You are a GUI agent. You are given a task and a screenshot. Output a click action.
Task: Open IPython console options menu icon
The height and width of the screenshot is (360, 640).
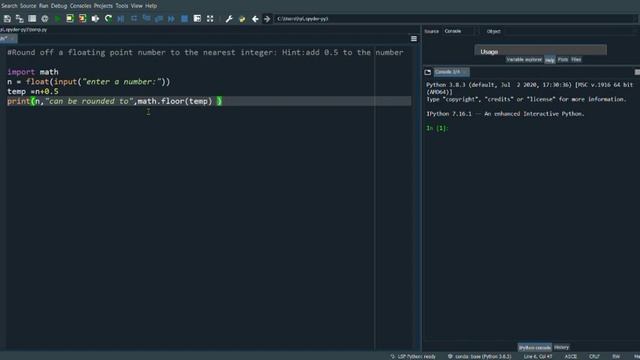[637, 72]
